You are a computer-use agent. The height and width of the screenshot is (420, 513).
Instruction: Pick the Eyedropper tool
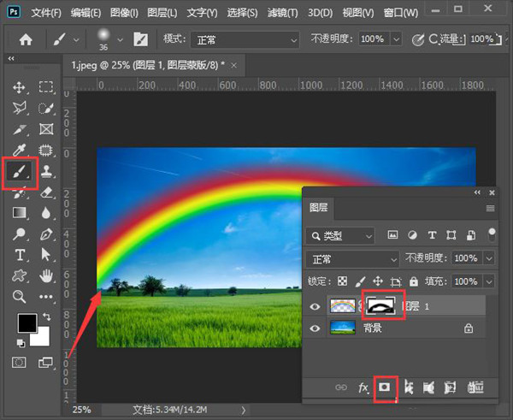(x=21, y=151)
